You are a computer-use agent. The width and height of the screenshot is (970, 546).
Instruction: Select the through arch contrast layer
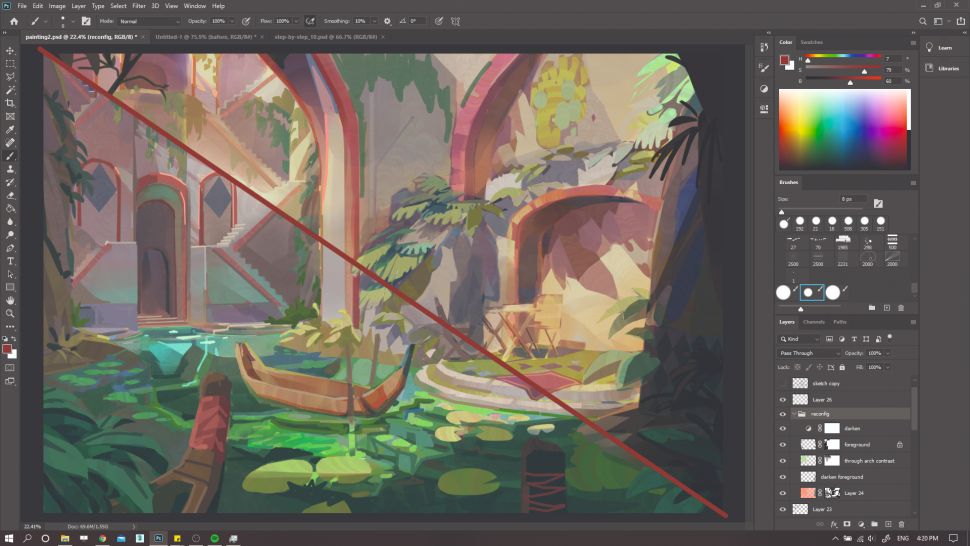[x=868, y=461]
